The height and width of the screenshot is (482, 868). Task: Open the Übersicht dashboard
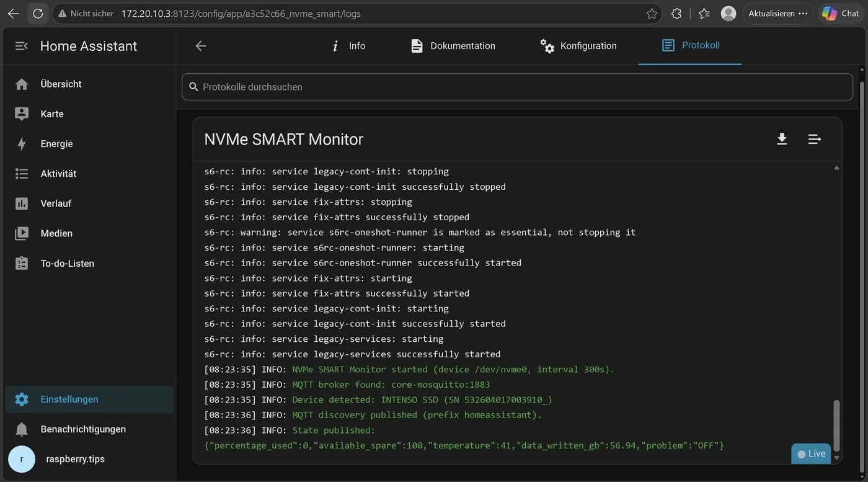pyautogui.click(x=88, y=84)
